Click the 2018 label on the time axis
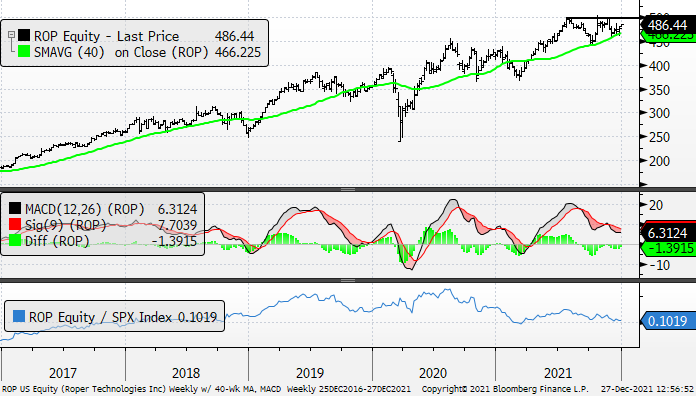This screenshot has height=396, width=696. coord(186,373)
